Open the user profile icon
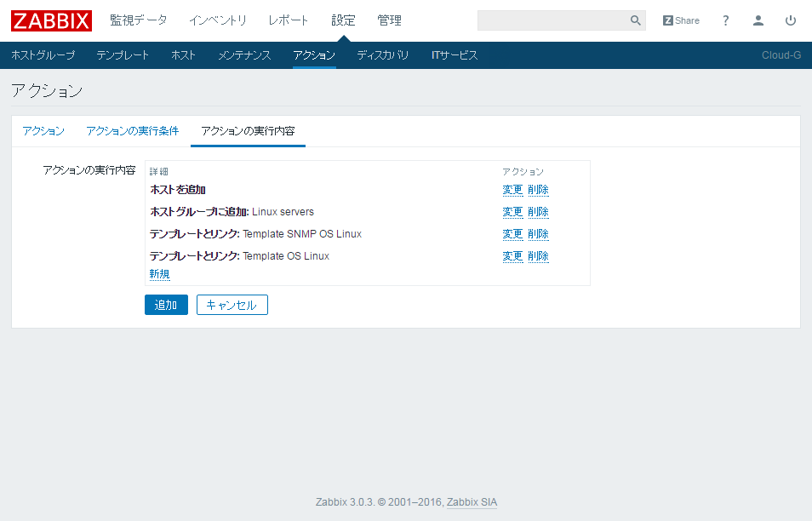The width and height of the screenshot is (812, 521). [x=758, y=20]
